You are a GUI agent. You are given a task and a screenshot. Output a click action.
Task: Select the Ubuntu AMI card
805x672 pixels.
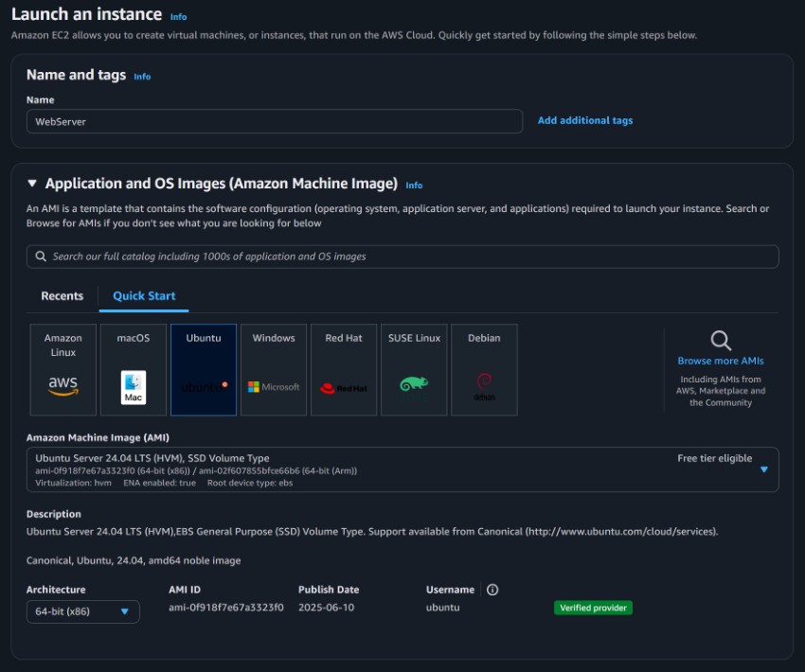click(x=203, y=368)
